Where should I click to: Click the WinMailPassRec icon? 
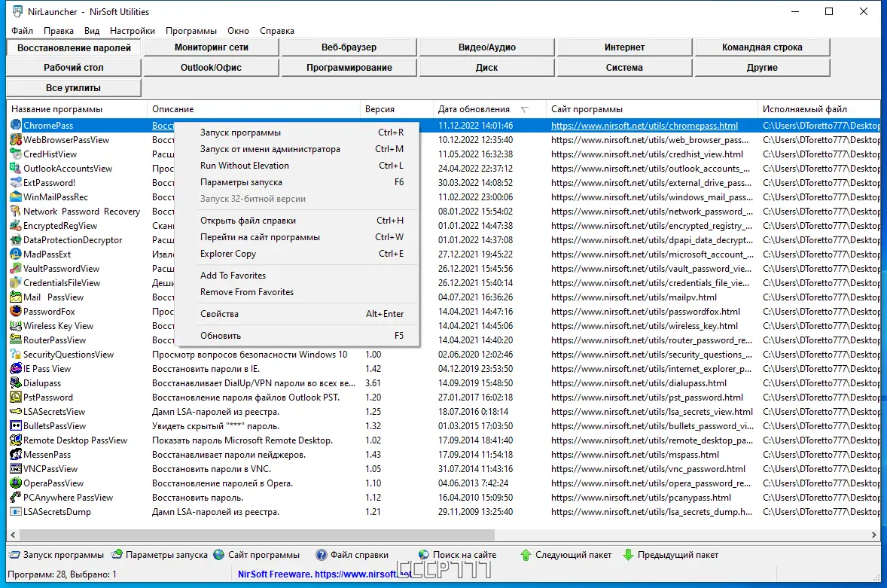click(16, 197)
